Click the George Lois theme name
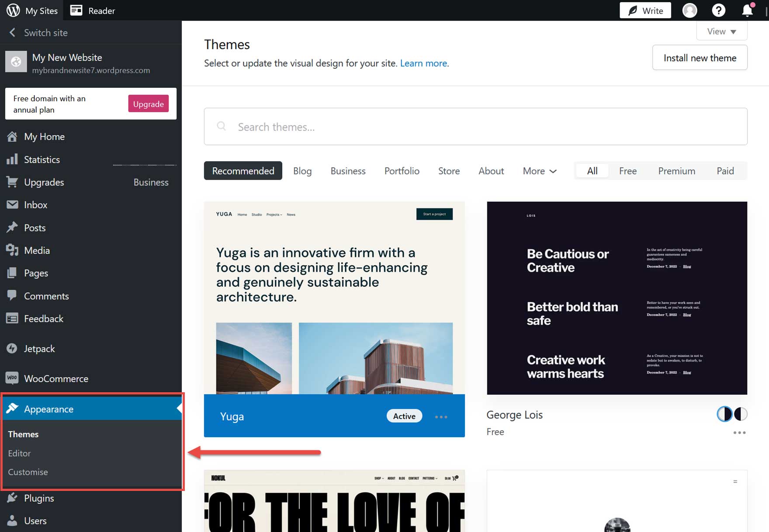Viewport: 769px width, 532px height. click(514, 415)
